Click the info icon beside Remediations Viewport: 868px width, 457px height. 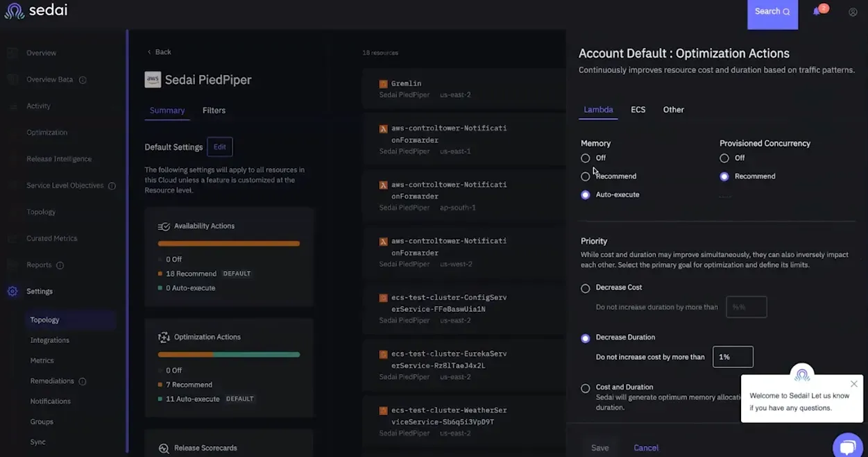[83, 381]
